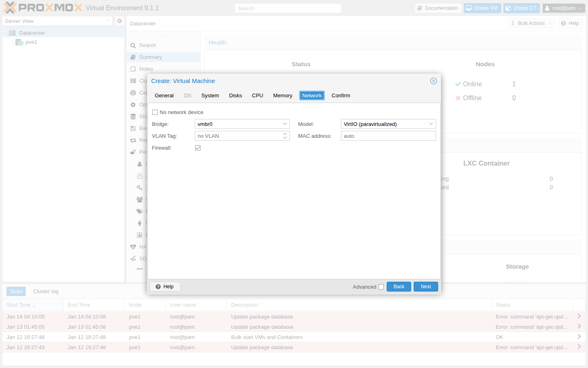Viewport: 588px width, 368px height.
Task: Select the Ceph icon in the sidebar
Action: pyautogui.click(x=133, y=92)
